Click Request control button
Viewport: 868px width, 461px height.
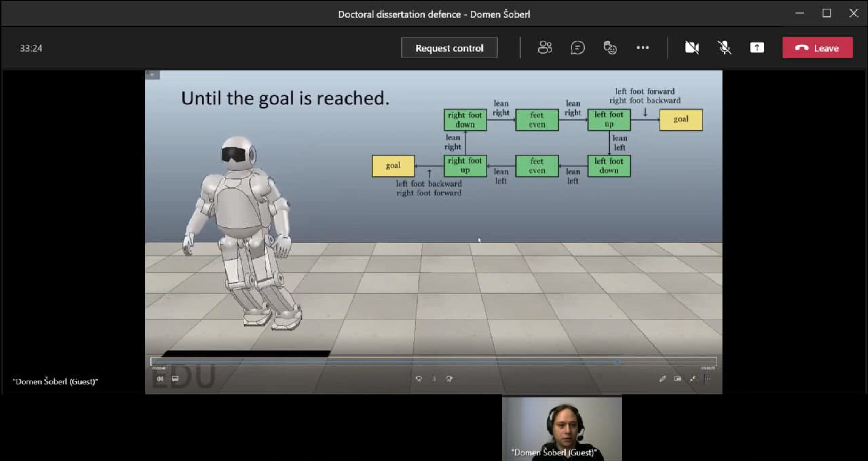tap(449, 48)
